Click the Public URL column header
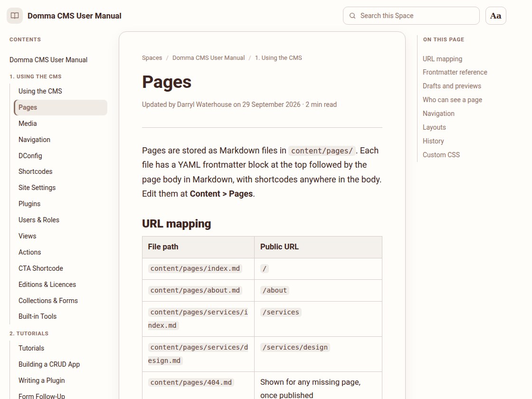 coord(318,247)
